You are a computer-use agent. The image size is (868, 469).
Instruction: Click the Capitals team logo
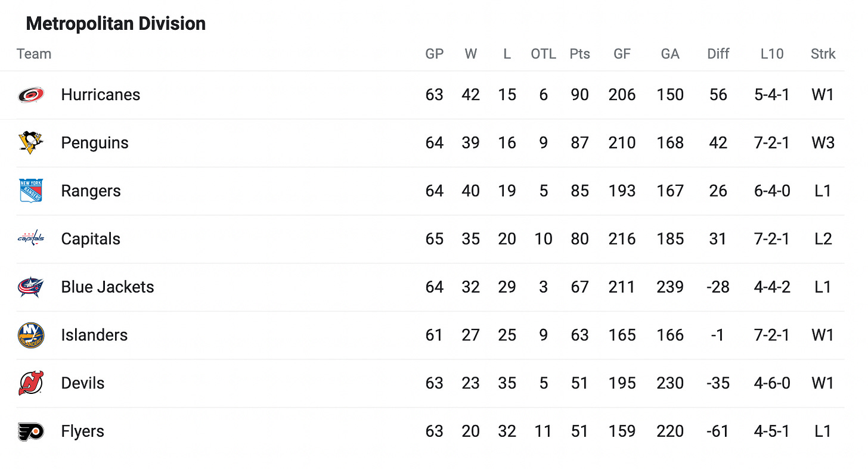(x=30, y=239)
